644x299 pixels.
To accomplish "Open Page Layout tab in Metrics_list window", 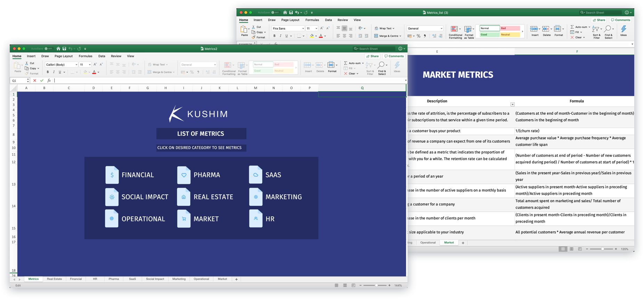I will (290, 20).
